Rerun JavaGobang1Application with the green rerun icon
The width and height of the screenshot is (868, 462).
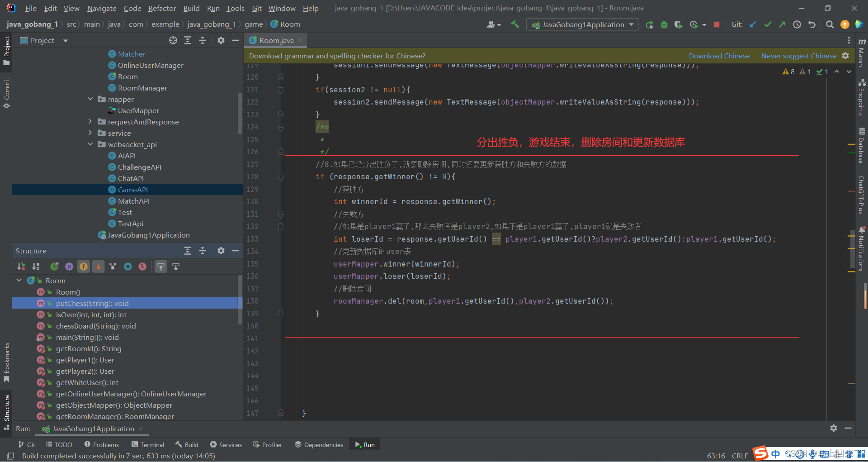[649, 24]
